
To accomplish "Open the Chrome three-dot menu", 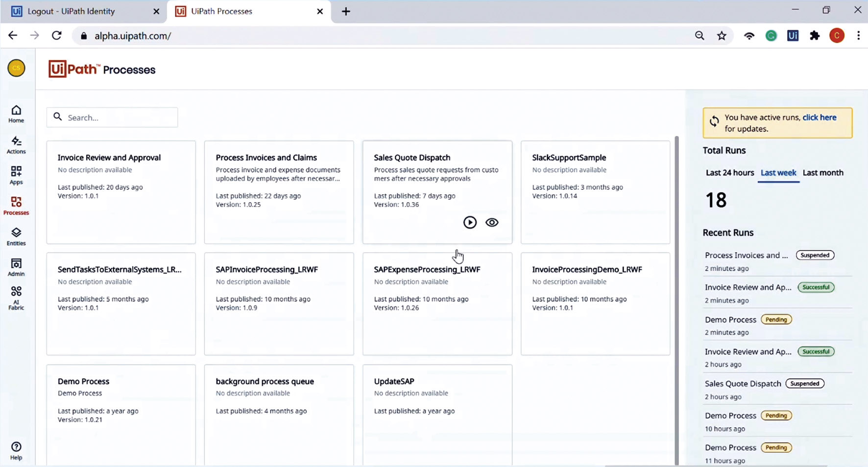I will pos(858,35).
